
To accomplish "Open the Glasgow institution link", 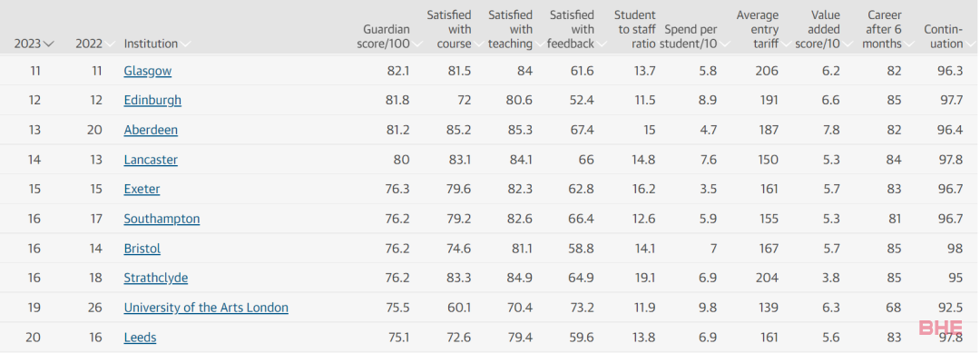I will click(148, 71).
